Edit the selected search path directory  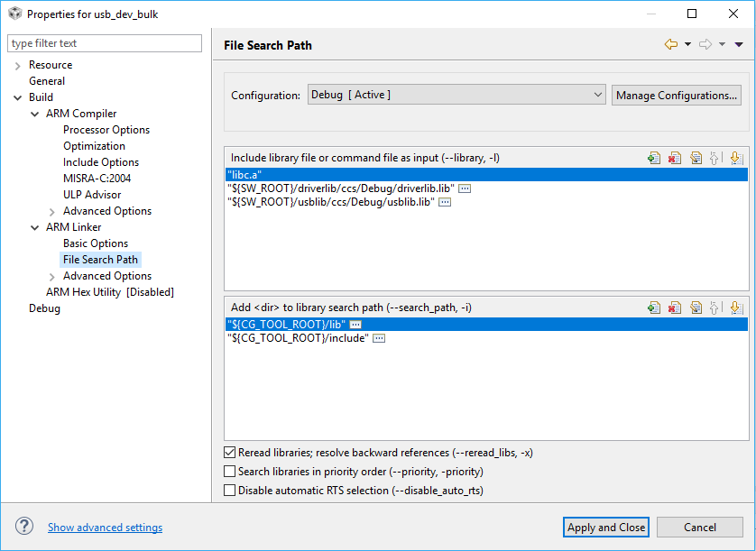click(696, 308)
